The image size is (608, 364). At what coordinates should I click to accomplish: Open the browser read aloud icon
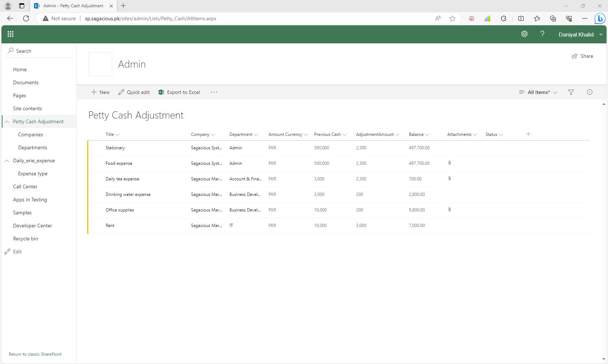point(438,18)
